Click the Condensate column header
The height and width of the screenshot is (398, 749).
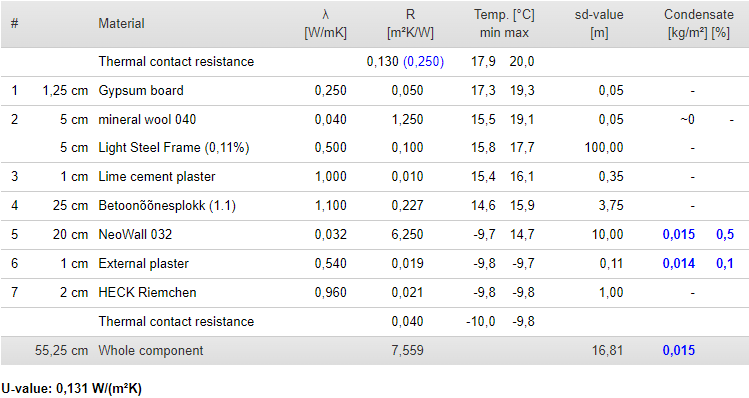point(699,23)
